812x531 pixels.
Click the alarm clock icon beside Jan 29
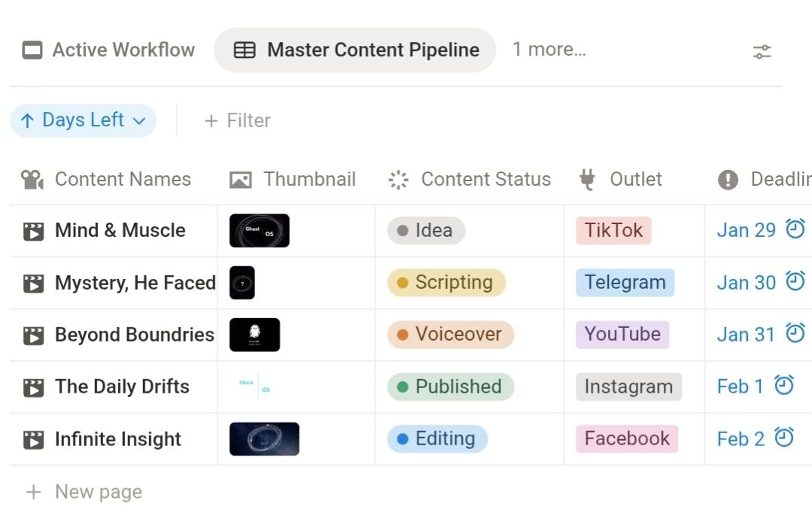coord(794,229)
